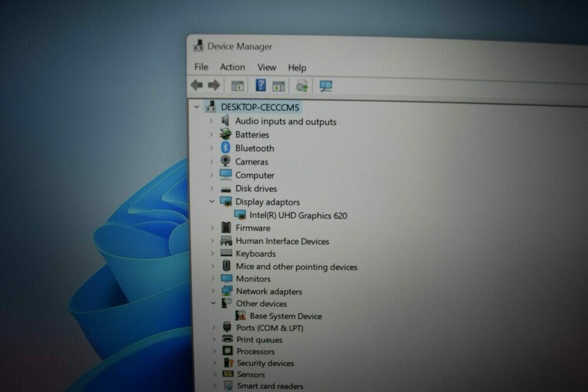Expand the Firmware node arrow
588x392 pixels.
coord(212,227)
